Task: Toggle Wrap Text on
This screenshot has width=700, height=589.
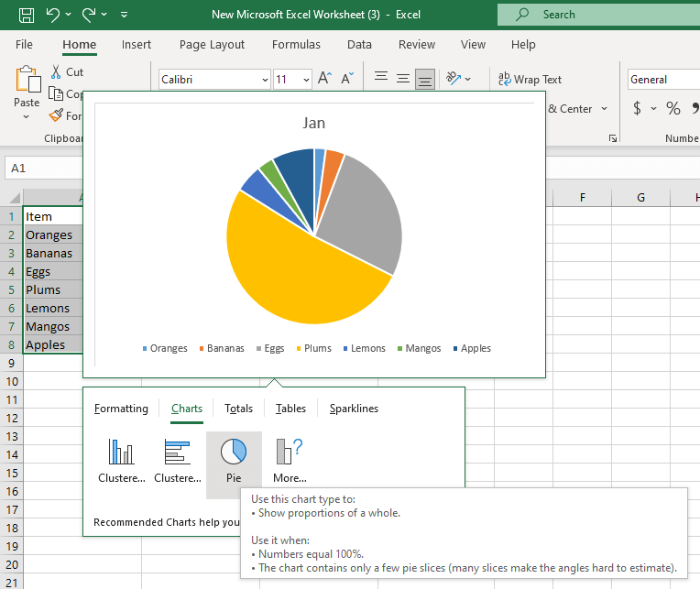Action: (530, 80)
